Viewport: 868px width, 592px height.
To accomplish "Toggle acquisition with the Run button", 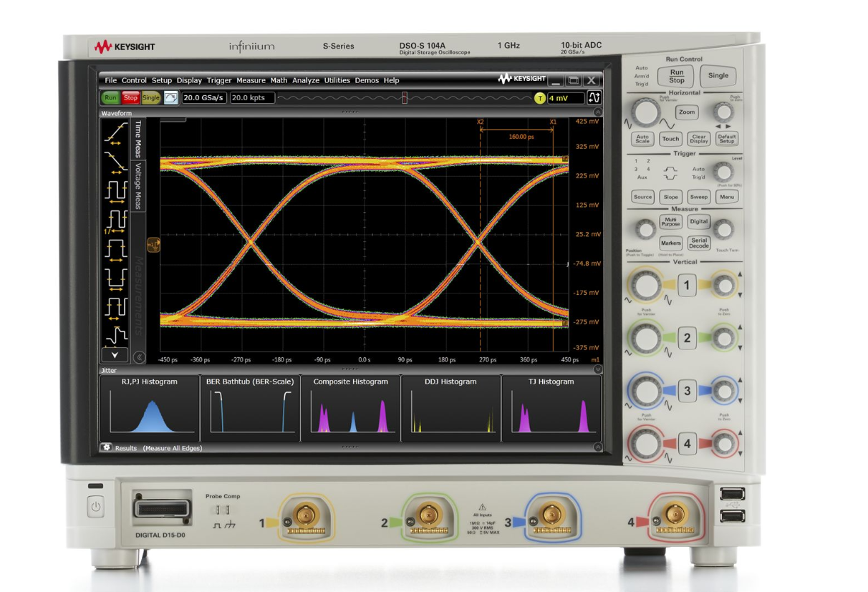I will click(x=112, y=98).
